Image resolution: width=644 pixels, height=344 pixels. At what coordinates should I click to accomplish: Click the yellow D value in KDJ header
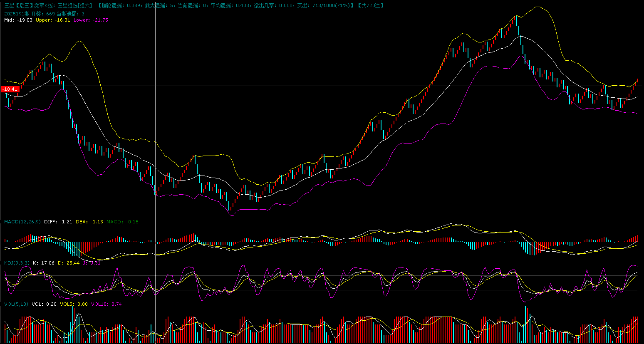coord(69,263)
